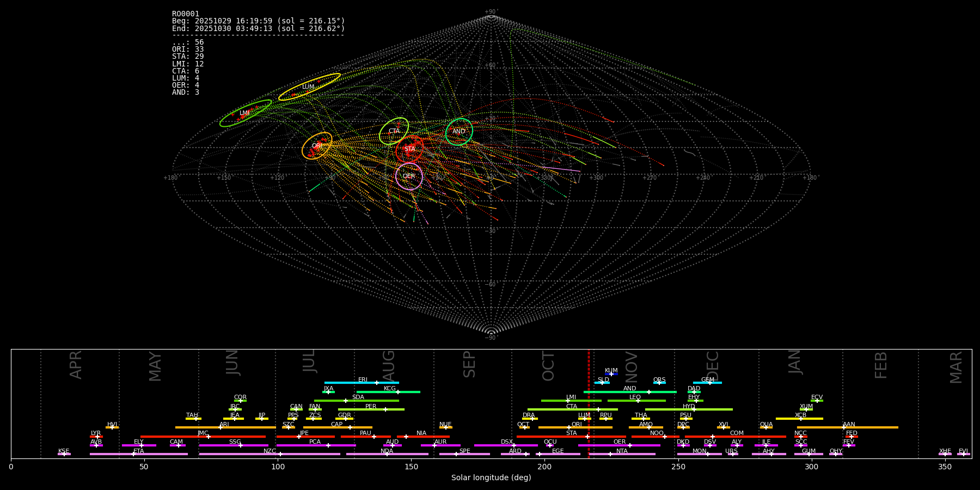Click the ERI shower bar in the timeline
This screenshot has height=490, width=980.
coord(362,383)
